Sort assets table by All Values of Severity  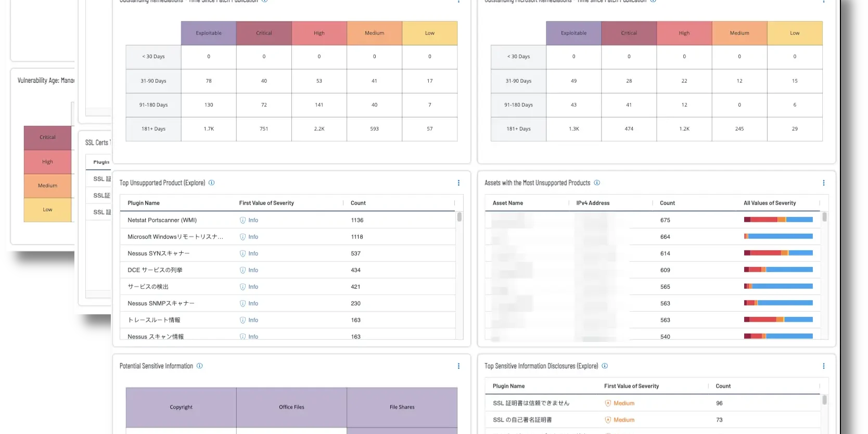pyautogui.click(x=770, y=203)
